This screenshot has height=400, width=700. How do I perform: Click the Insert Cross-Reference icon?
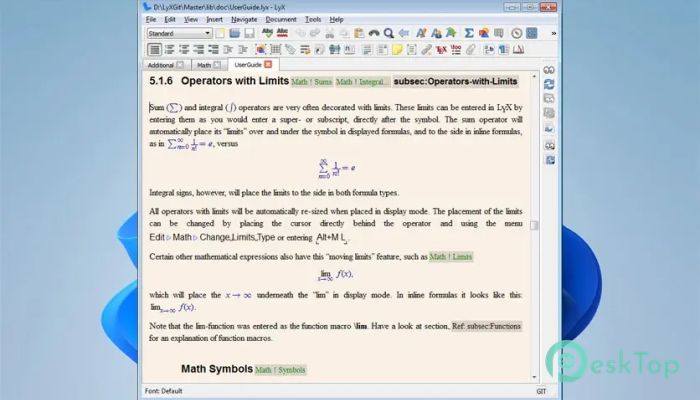(x=305, y=50)
